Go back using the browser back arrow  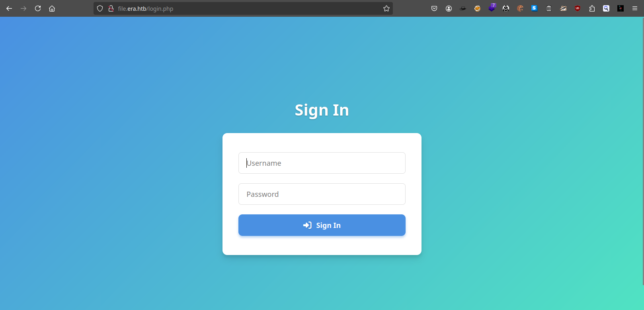click(9, 8)
